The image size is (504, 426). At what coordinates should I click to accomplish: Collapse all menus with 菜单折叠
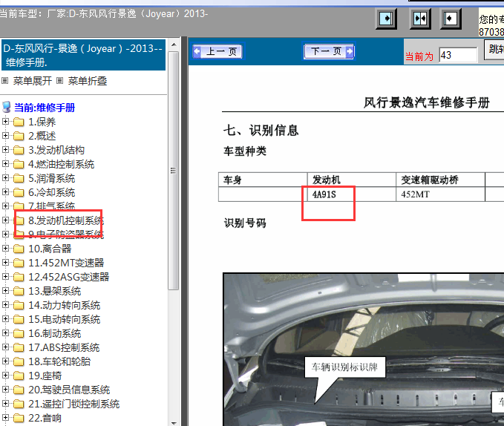(x=87, y=81)
